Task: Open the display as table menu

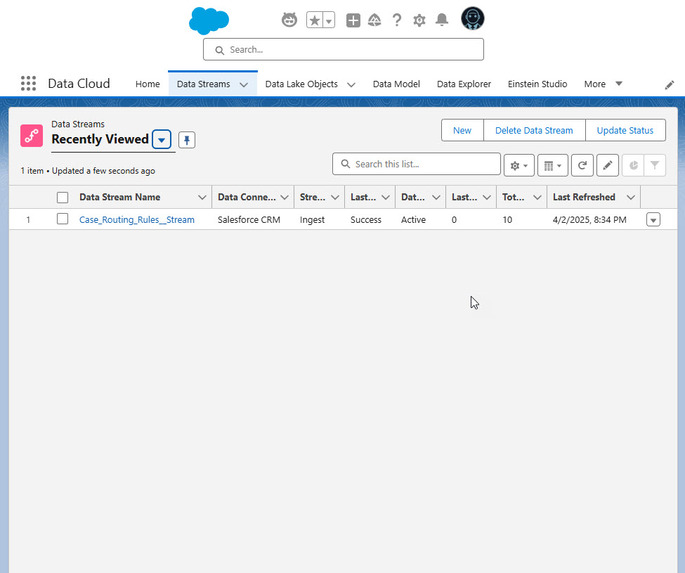Action: (553, 165)
